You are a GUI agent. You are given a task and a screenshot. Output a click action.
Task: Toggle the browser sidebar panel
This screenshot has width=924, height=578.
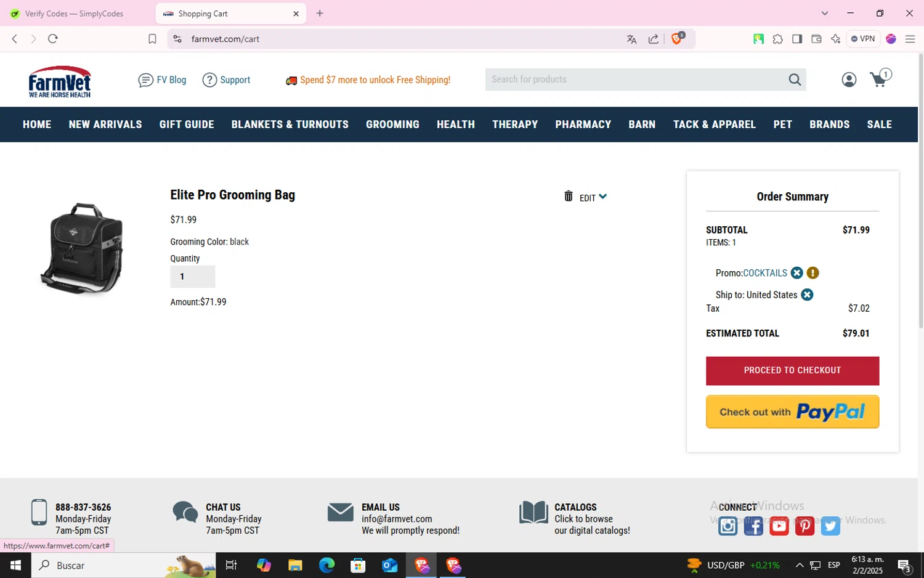click(797, 39)
